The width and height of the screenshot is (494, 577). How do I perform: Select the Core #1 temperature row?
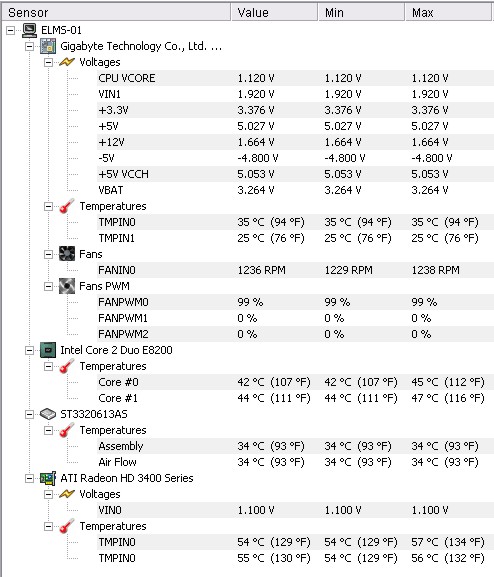[295, 398]
